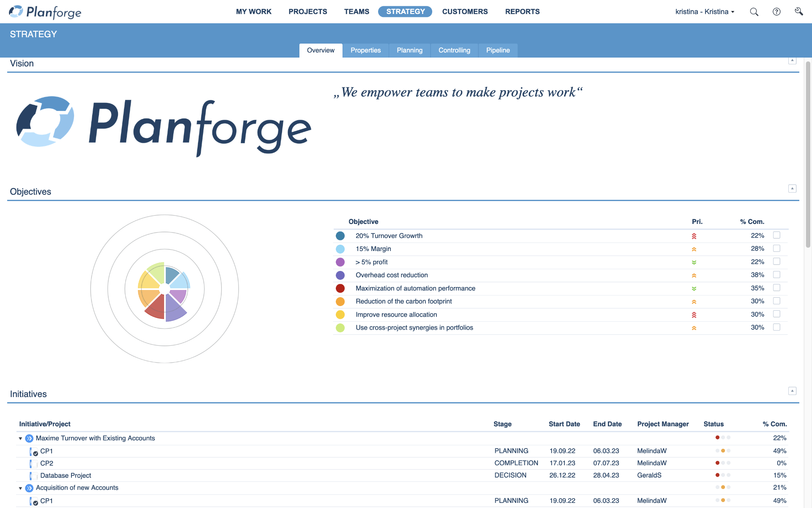Image resolution: width=812 pixels, height=508 pixels.
Task: Tick the Overhead cost reduction checkbox
Action: click(x=776, y=275)
